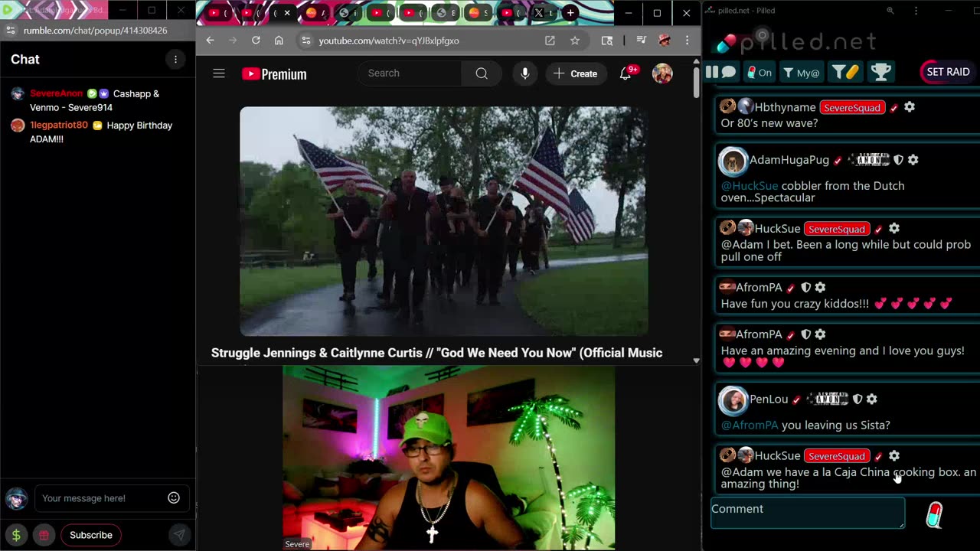Focus the pilled.net Comment text box

[807, 513]
